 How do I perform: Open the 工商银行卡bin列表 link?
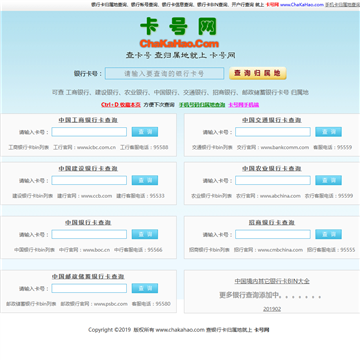[29, 147]
